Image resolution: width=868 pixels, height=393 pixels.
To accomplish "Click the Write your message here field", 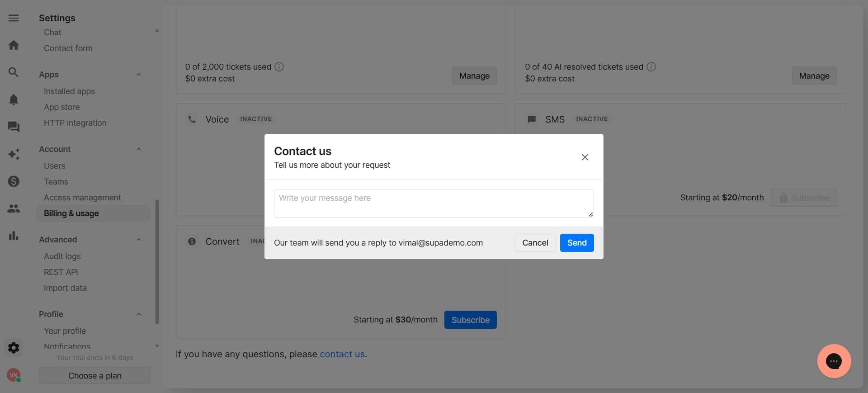I will point(434,203).
